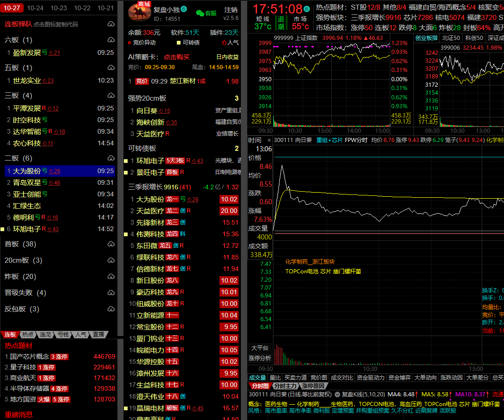The width and height of the screenshot is (504, 420).
Task: Switch to the 10-24 date tab
Action: click(x=35, y=8)
